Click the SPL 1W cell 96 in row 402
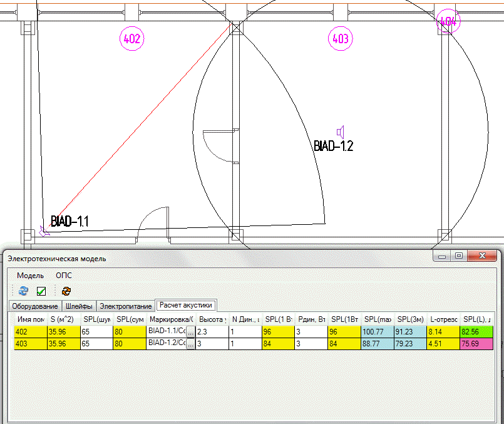504x424 pixels. (278, 332)
